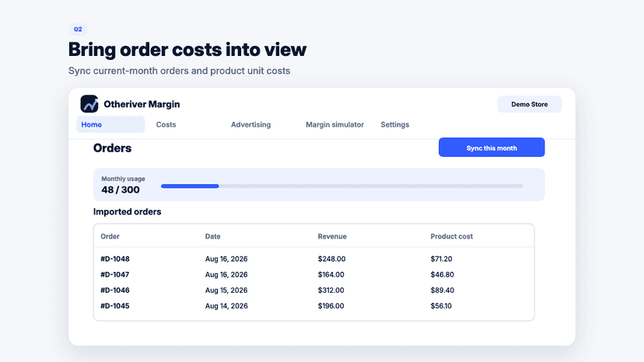The width and height of the screenshot is (644, 362).
Task: Click the $89.40 product cost cell
Action: click(443, 291)
